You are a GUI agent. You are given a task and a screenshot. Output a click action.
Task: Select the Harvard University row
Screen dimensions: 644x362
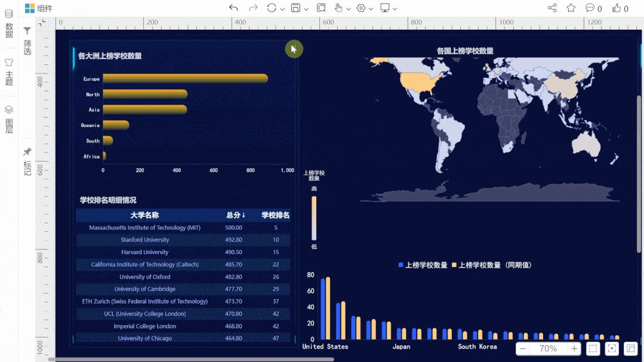(183, 252)
